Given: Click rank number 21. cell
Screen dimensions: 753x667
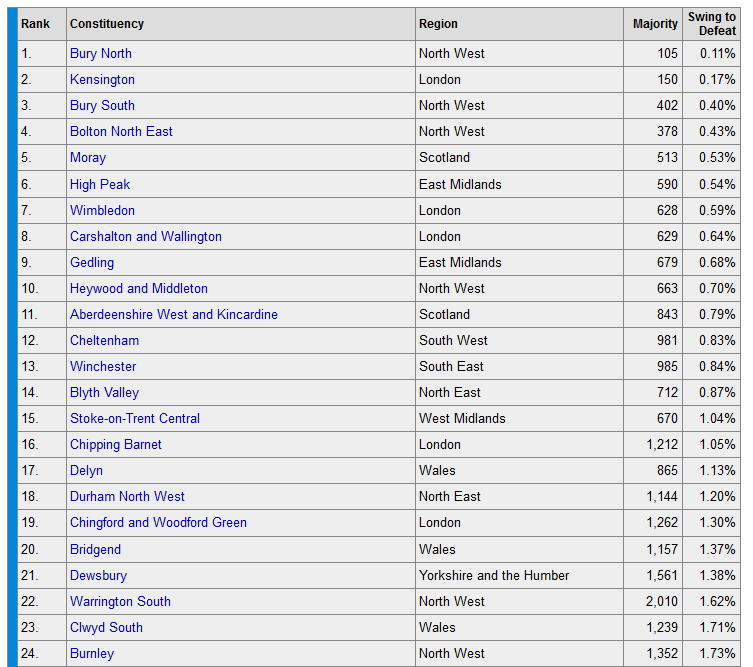Looking at the screenshot, I should click(30, 575).
